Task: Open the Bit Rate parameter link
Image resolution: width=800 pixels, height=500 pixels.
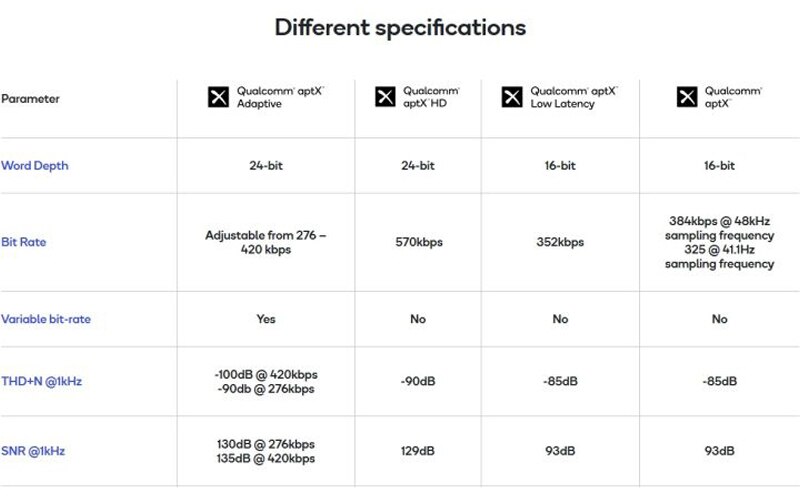Action: 24,242
